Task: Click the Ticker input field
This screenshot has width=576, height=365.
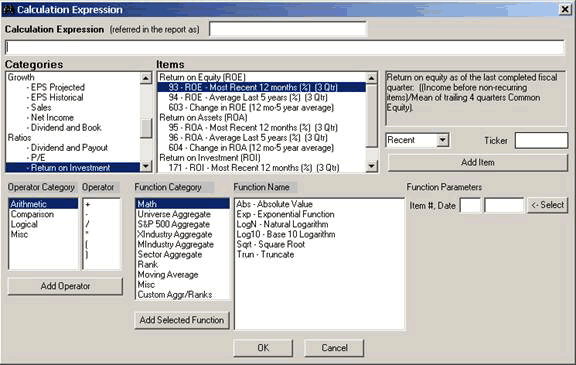Action: click(541, 140)
